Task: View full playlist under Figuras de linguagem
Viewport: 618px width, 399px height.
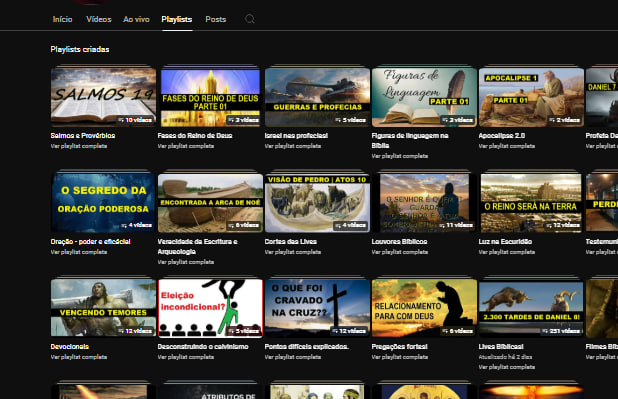Action: tap(400, 156)
